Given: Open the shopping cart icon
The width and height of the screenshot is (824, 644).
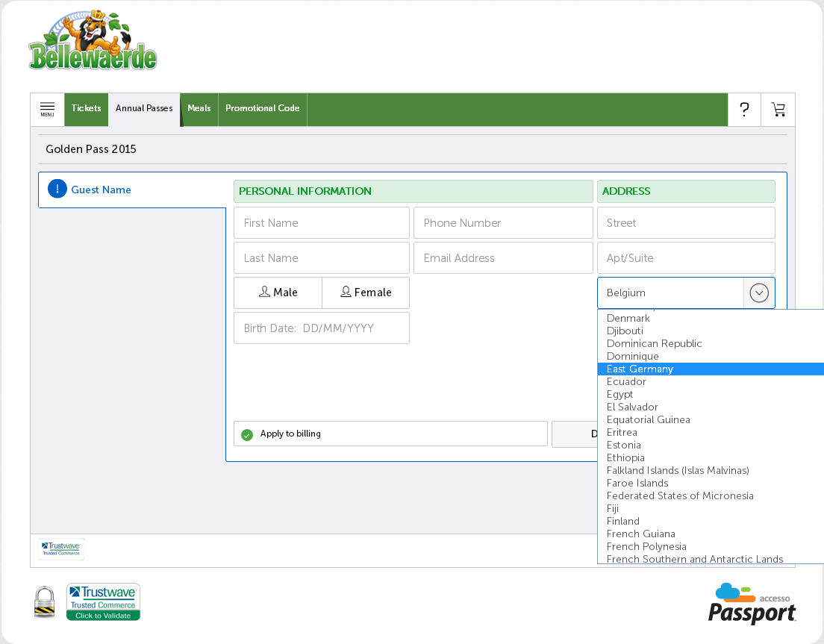Looking at the screenshot, I should (778, 110).
